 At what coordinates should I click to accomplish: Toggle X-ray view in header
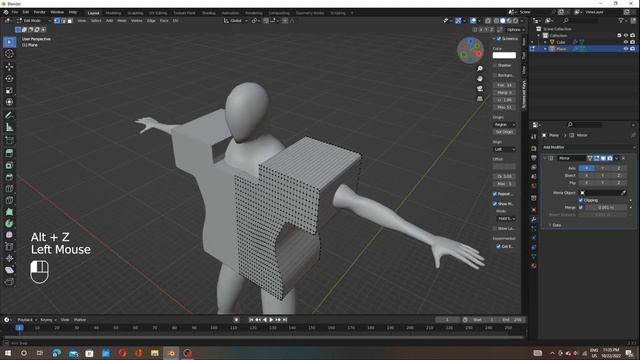tap(488, 20)
